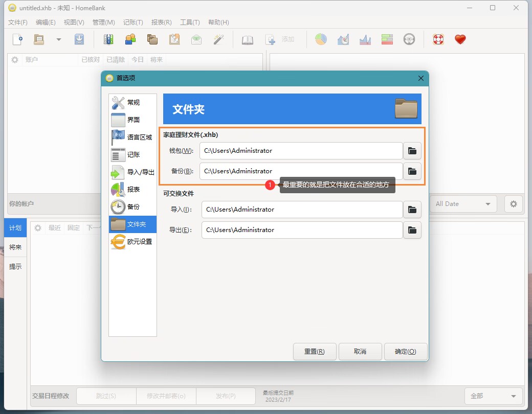The image size is (532, 414).
Task: Open the scheduled templates calendar icon
Action: (174, 39)
